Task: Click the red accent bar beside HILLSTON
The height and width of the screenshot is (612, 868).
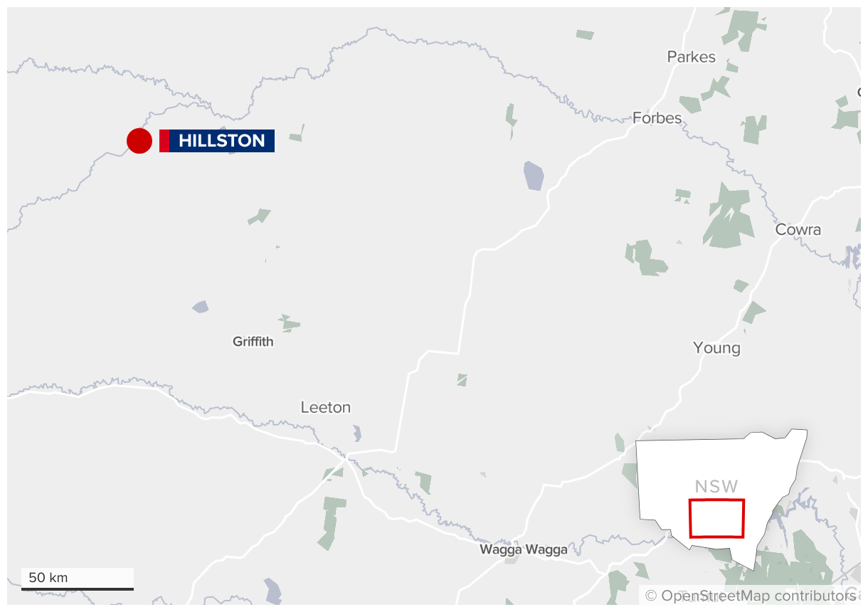Action: (164, 141)
